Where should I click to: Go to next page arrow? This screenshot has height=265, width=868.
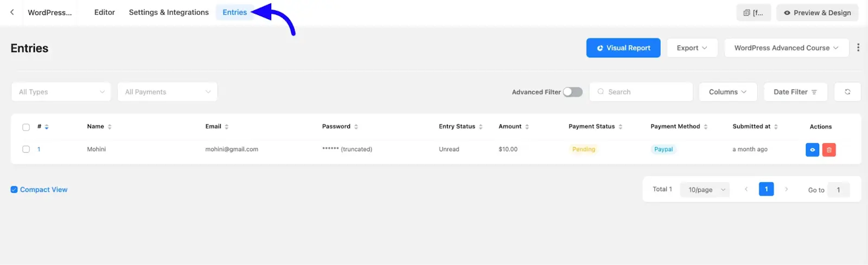[x=786, y=189]
